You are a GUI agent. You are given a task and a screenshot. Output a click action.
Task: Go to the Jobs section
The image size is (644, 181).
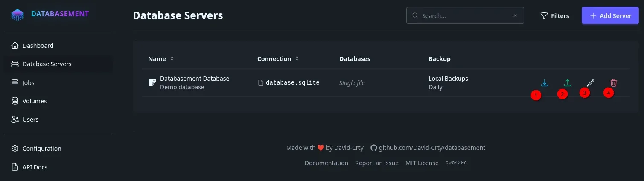coord(29,83)
